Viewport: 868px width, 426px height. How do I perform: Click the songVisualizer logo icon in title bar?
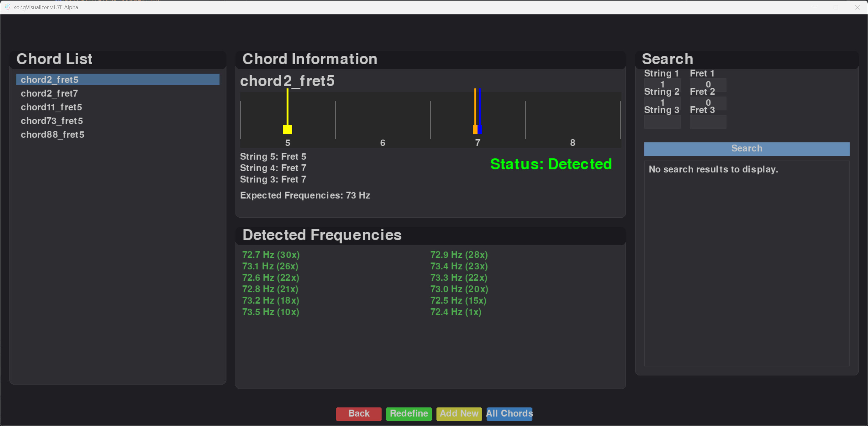coord(7,7)
